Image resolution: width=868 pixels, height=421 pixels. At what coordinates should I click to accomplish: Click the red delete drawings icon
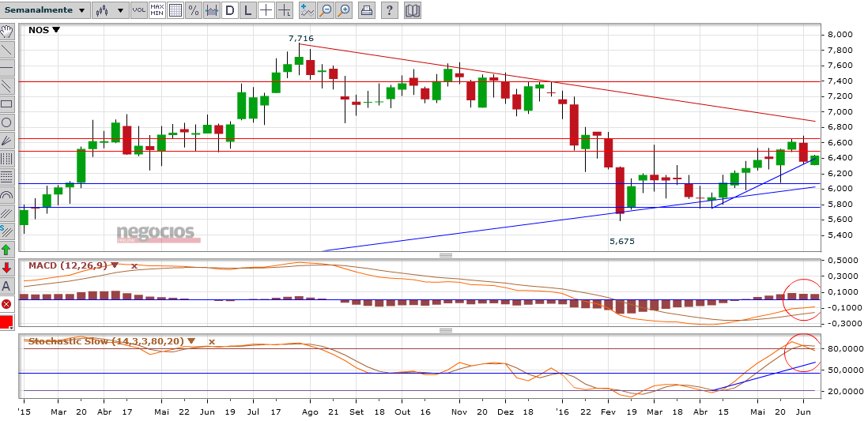pyautogui.click(x=6, y=304)
